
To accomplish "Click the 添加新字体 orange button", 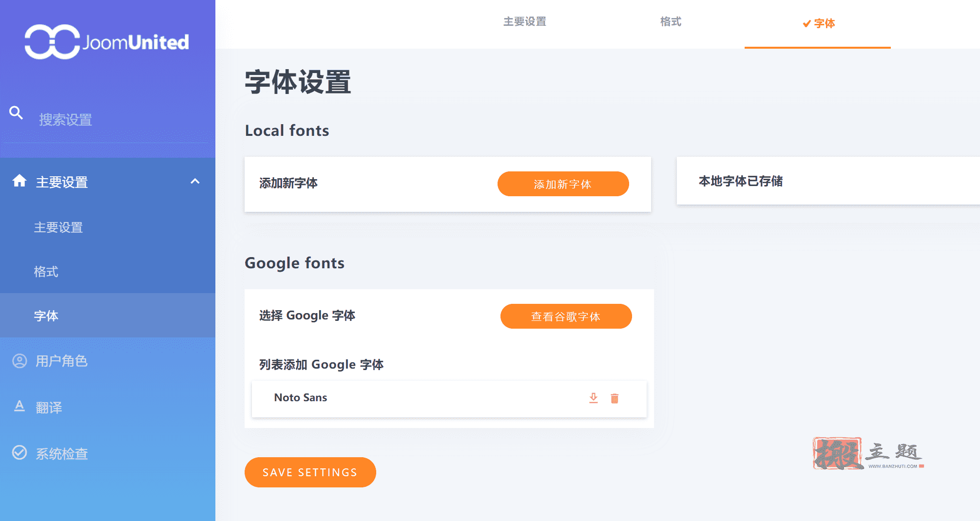I will [563, 184].
